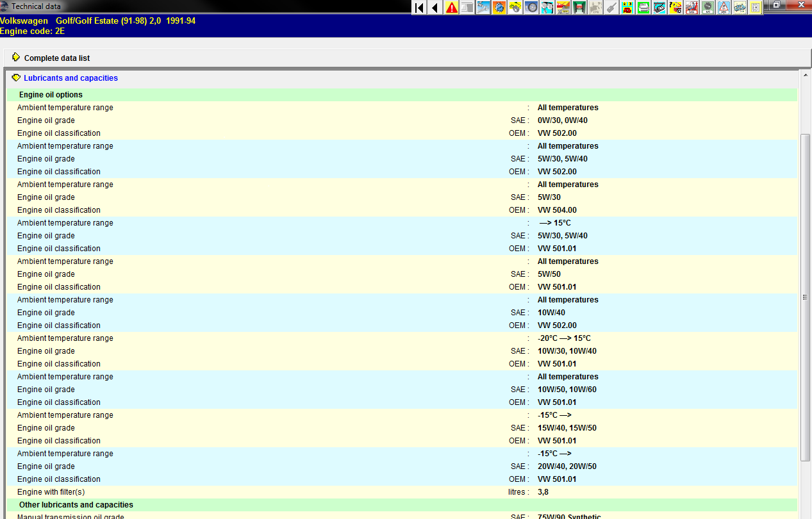Open the green vehicle lift icon
The width and height of the screenshot is (812, 519).
(x=579, y=8)
